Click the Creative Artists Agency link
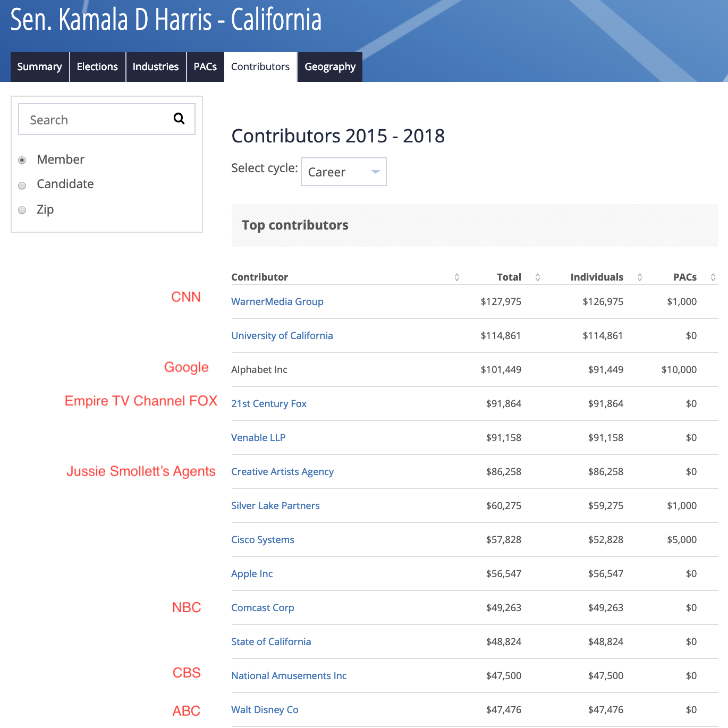 [x=283, y=472]
